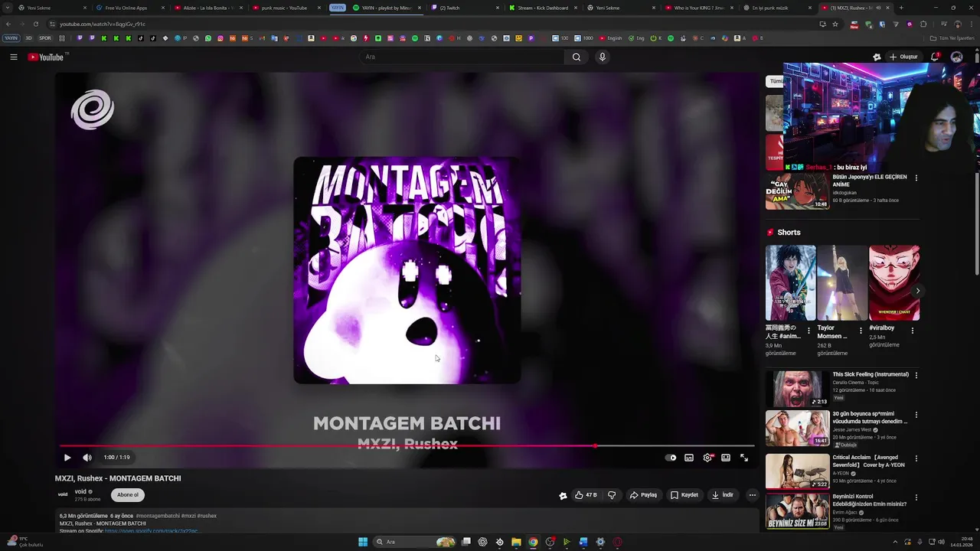Screen dimensions: 980x551
Task: Mute the video with the speaker icon
Action: [87, 458]
